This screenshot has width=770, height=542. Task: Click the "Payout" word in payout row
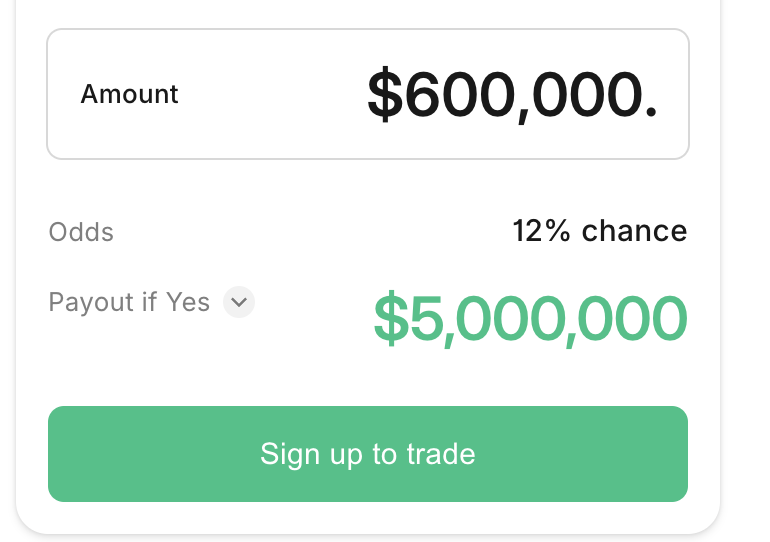[91, 301]
